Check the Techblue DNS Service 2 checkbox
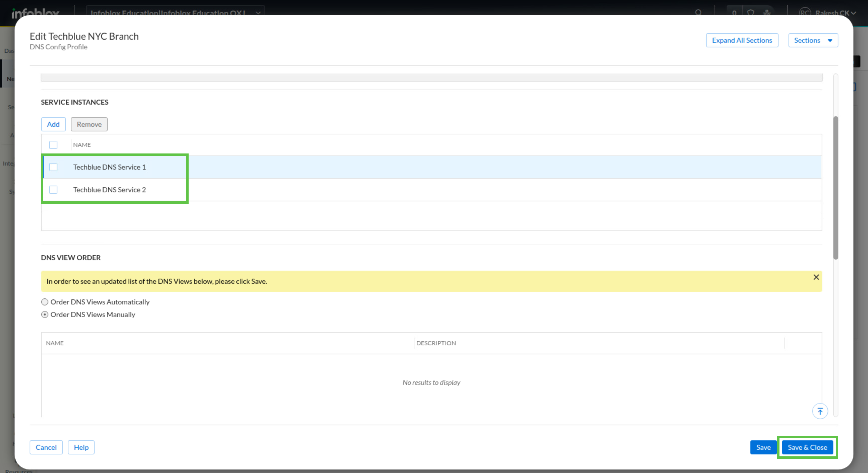This screenshot has width=868, height=473. 53,189
